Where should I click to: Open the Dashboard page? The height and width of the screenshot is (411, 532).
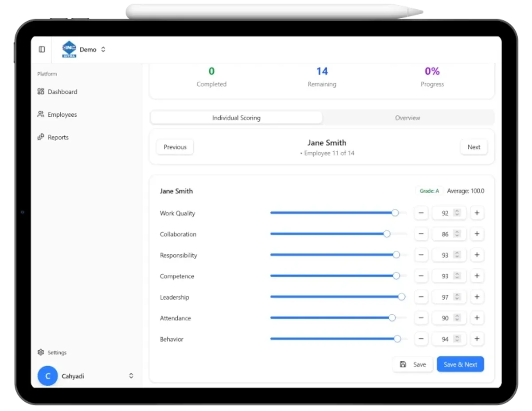click(x=57, y=91)
